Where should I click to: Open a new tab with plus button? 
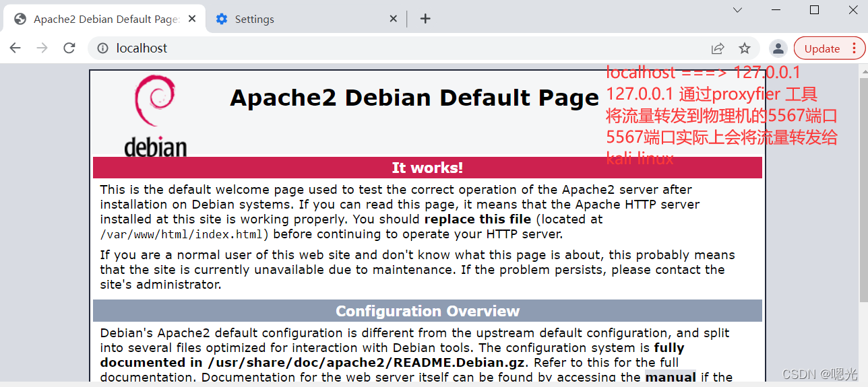(x=425, y=19)
